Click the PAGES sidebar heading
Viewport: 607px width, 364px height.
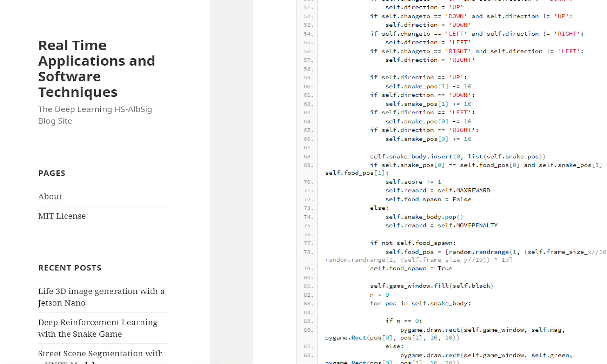click(x=52, y=173)
